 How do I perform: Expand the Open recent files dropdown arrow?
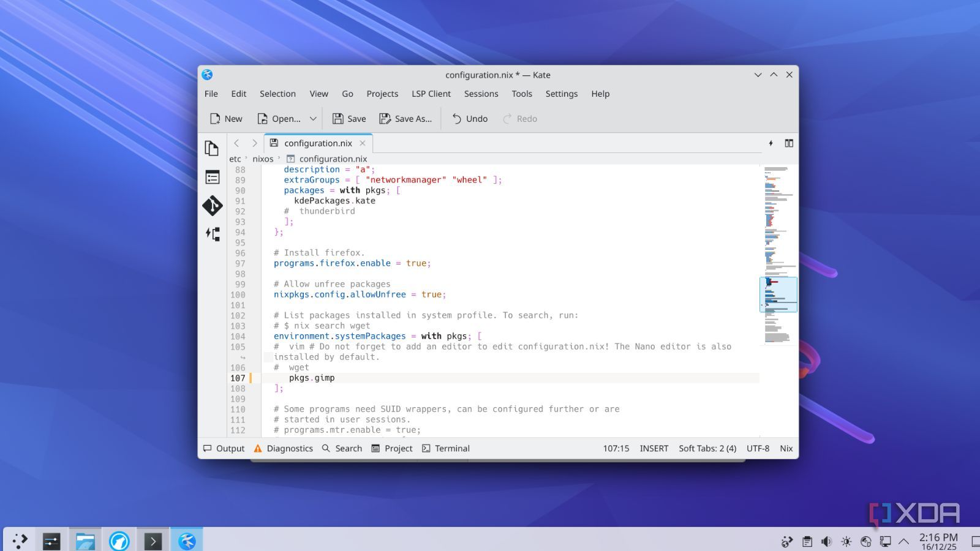pos(313,119)
